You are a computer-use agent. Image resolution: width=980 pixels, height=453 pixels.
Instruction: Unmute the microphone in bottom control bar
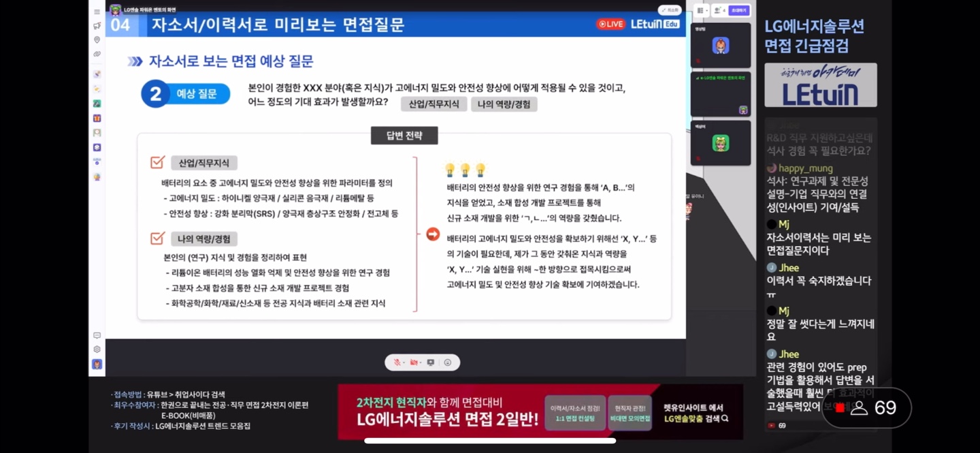[397, 362]
